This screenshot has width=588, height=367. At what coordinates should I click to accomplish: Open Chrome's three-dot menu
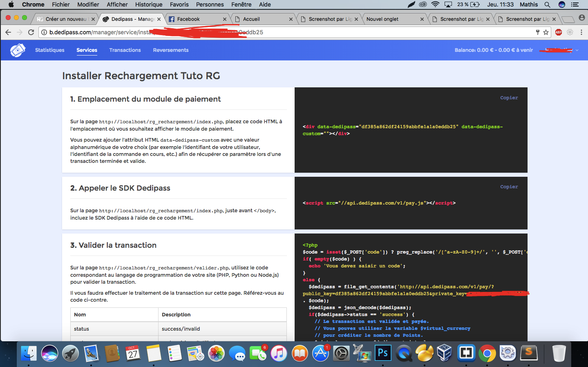point(581,32)
